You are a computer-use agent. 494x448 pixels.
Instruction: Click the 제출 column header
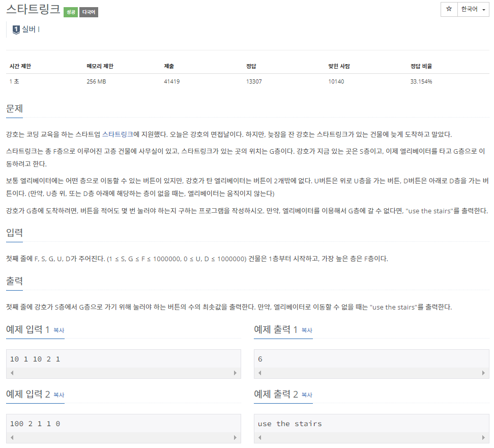click(169, 66)
